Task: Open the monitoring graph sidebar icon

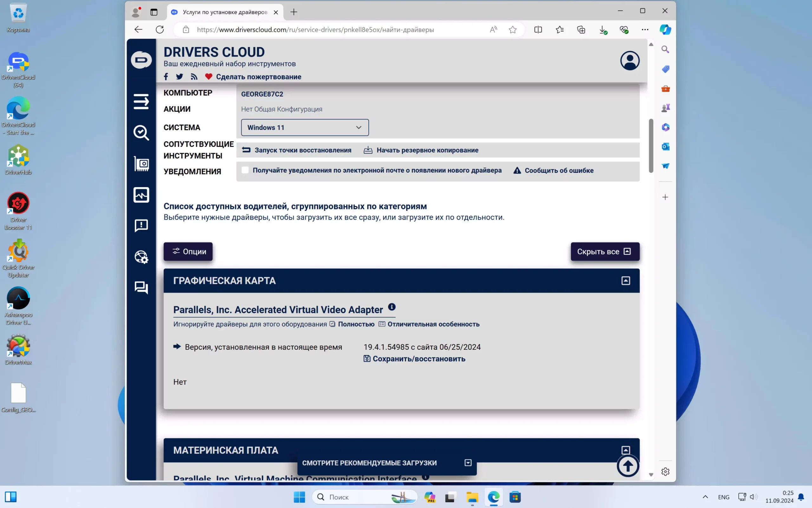Action: (x=141, y=195)
